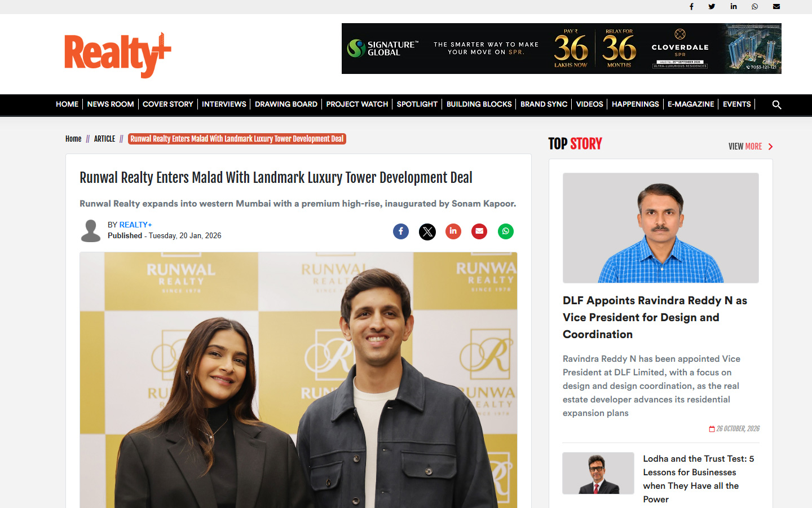Share article on X round icon

click(x=427, y=231)
